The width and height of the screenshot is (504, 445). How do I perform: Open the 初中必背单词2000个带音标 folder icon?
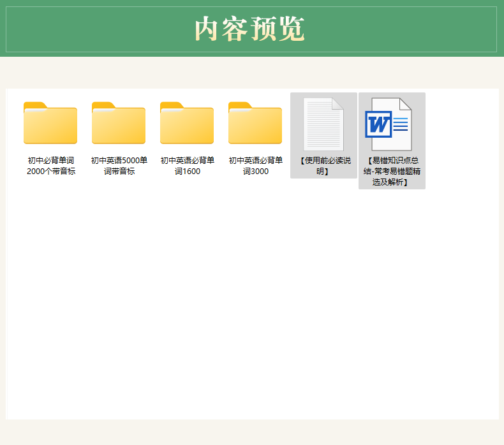click(x=50, y=123)
